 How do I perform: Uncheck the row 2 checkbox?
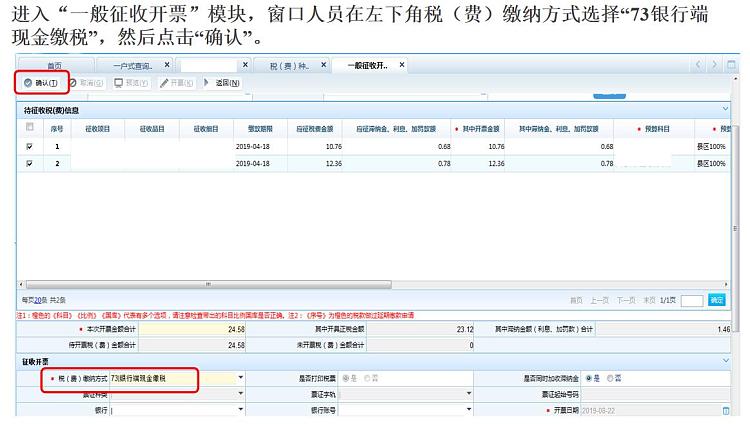point(30,163)
